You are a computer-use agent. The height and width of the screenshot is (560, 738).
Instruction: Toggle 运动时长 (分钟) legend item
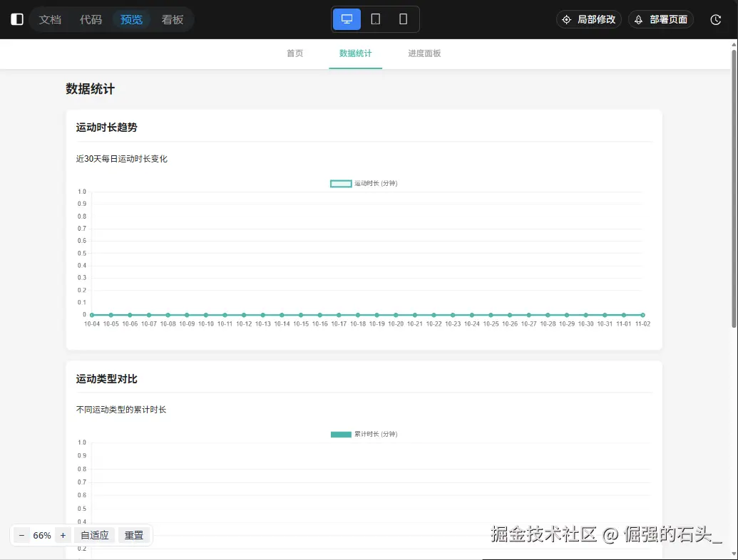click(364, 183)
